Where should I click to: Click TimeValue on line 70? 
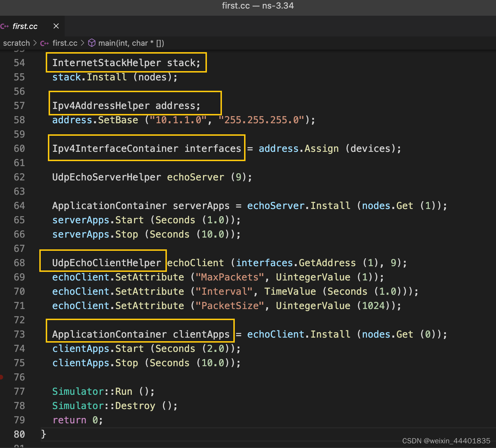point(290,292)
